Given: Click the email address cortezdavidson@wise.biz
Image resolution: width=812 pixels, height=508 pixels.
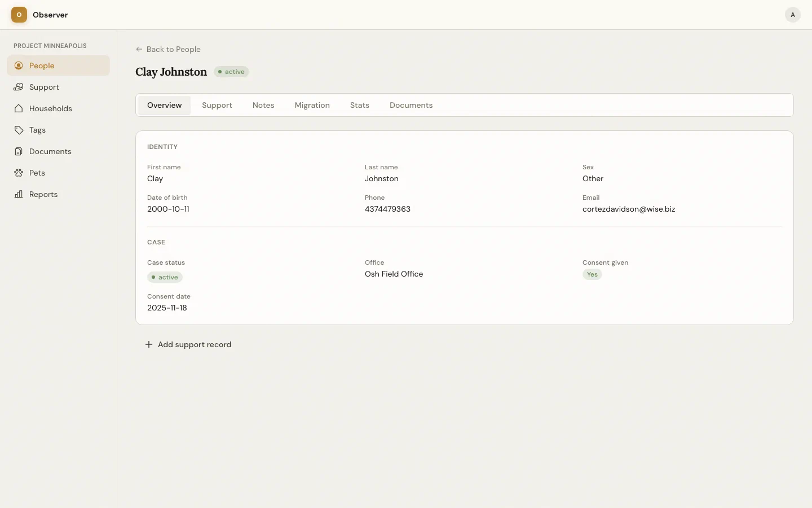Looking at the screenshot, I should (x=629, y=209).
